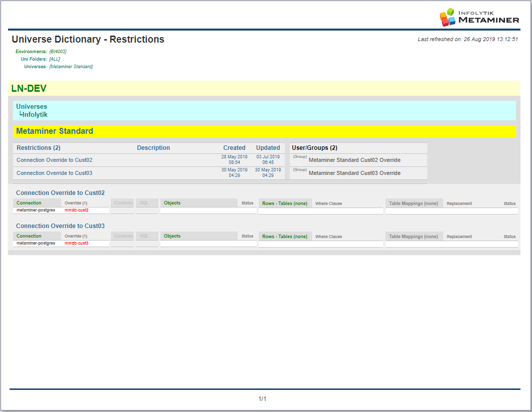The height and width of the screenshot is (412, 532).
Task: Click the LN-DEV environment heading
Action: pos(29,89)
